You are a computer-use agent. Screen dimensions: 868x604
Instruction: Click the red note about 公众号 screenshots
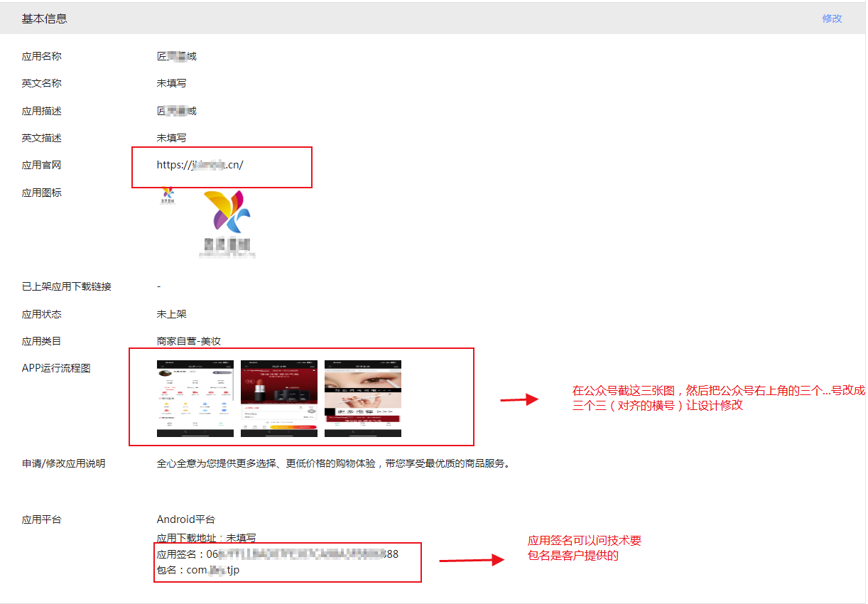click(717, 398)
